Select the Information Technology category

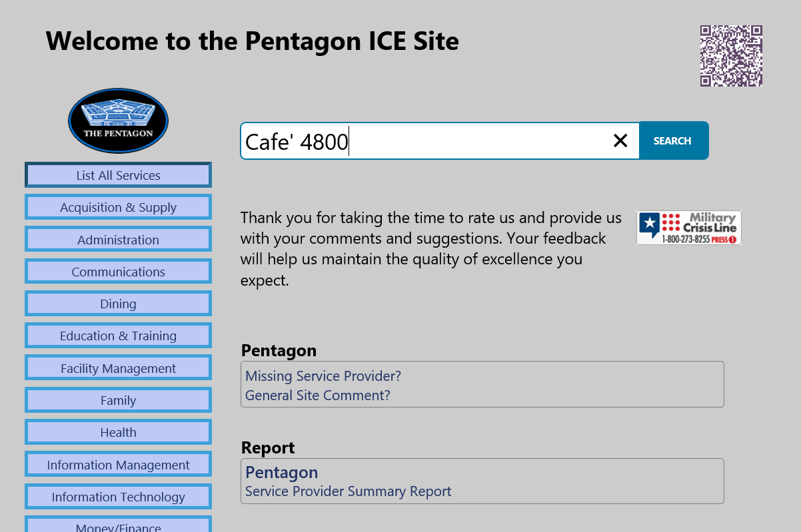pos(118,497)
